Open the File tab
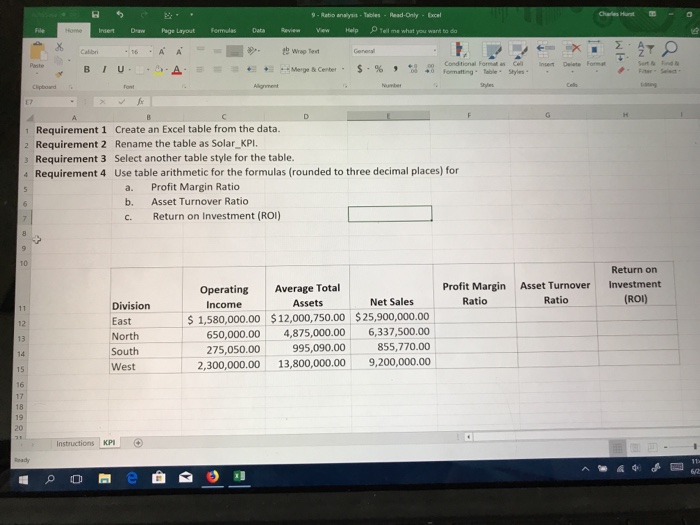 [x=40, y=30]
